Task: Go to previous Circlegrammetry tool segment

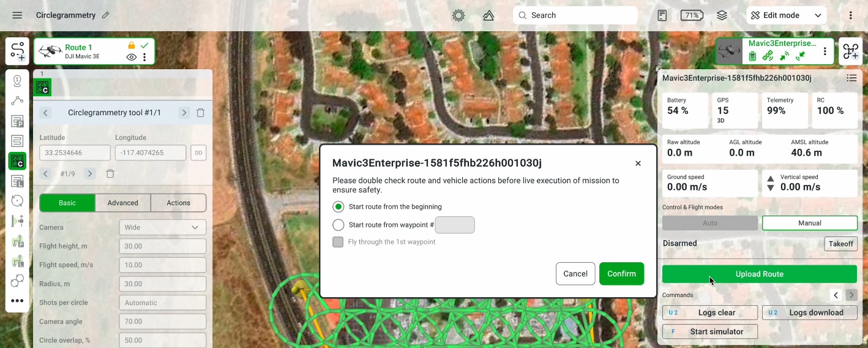Action: [x=46, y=113]
